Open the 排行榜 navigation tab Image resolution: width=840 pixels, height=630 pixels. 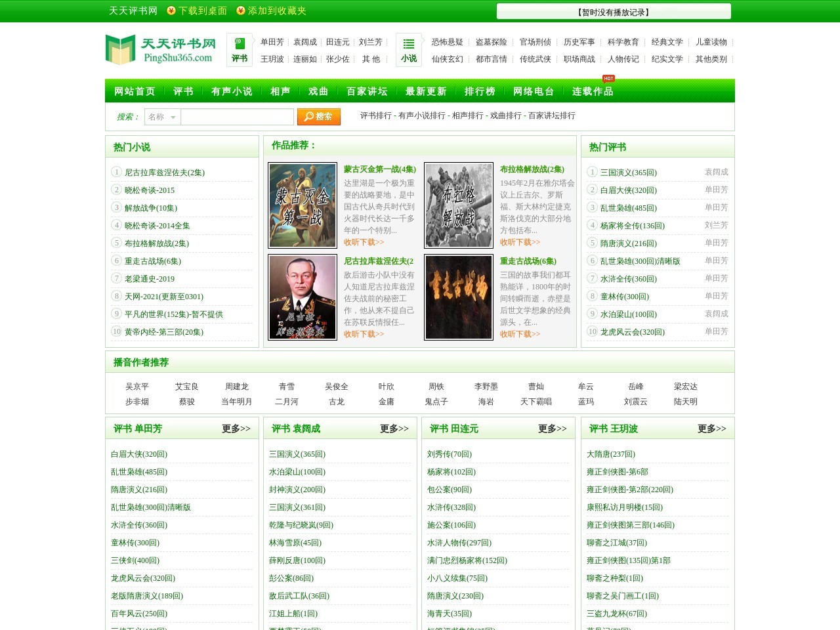[480, 91]
